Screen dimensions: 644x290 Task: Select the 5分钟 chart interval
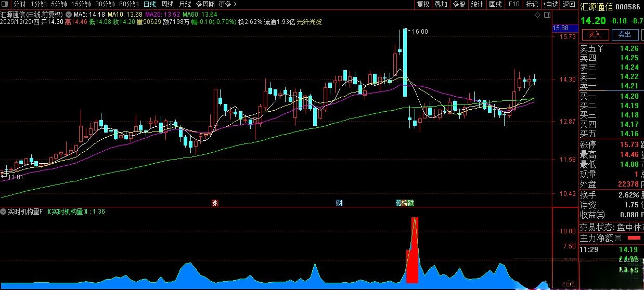[59, 4]
